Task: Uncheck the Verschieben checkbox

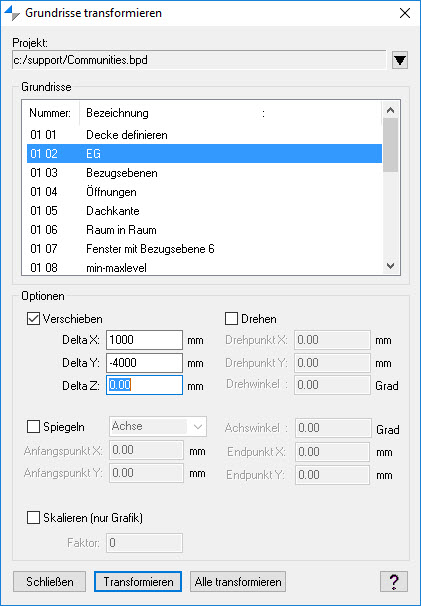Action: click(x=33, y=319)
